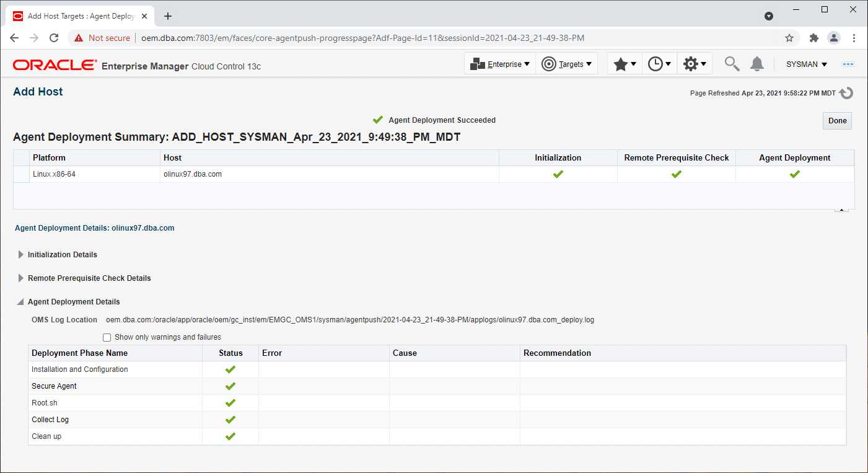Image resolution: width=868 pixels, height=473 pixels.
Task: Select the Clean up row label
Action: pos(46,436)
